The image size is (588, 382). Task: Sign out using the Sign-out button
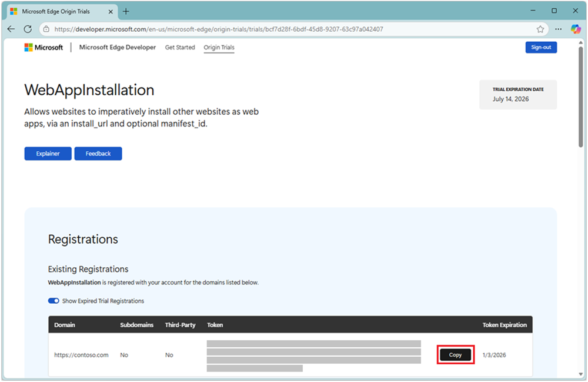click(x=541, y=47)
